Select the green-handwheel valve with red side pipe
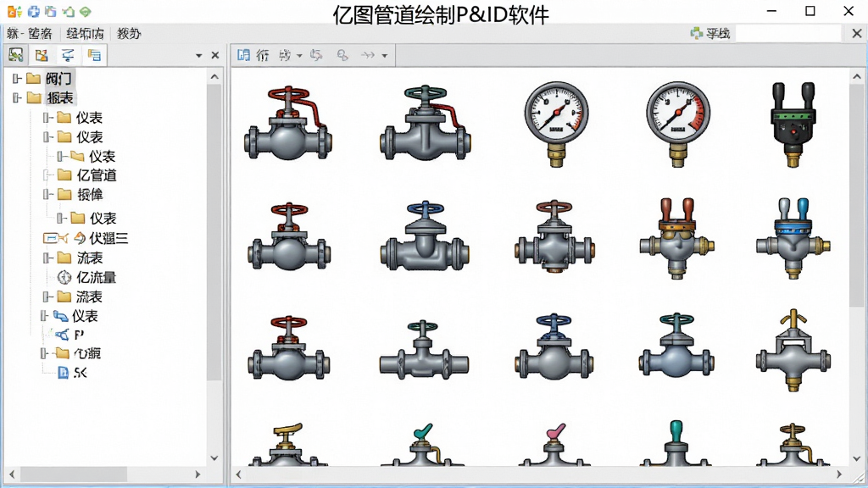 tap(426, 124)
